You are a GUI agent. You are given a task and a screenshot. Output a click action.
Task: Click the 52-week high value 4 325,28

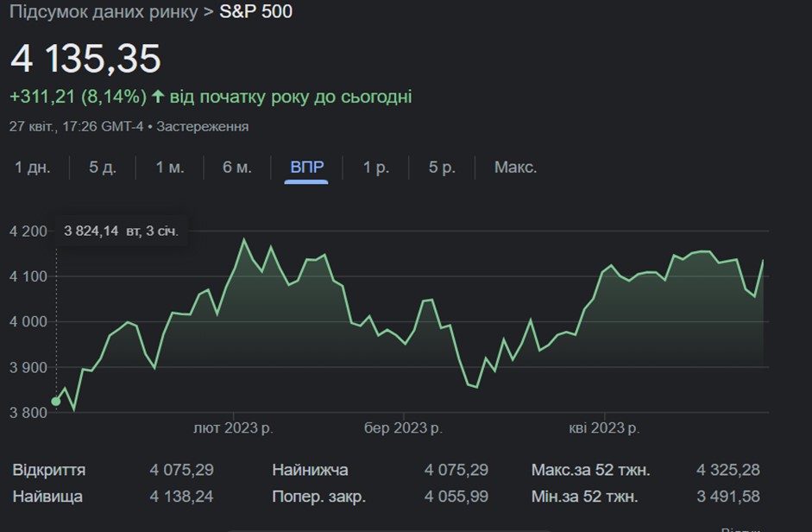(728, 471)
